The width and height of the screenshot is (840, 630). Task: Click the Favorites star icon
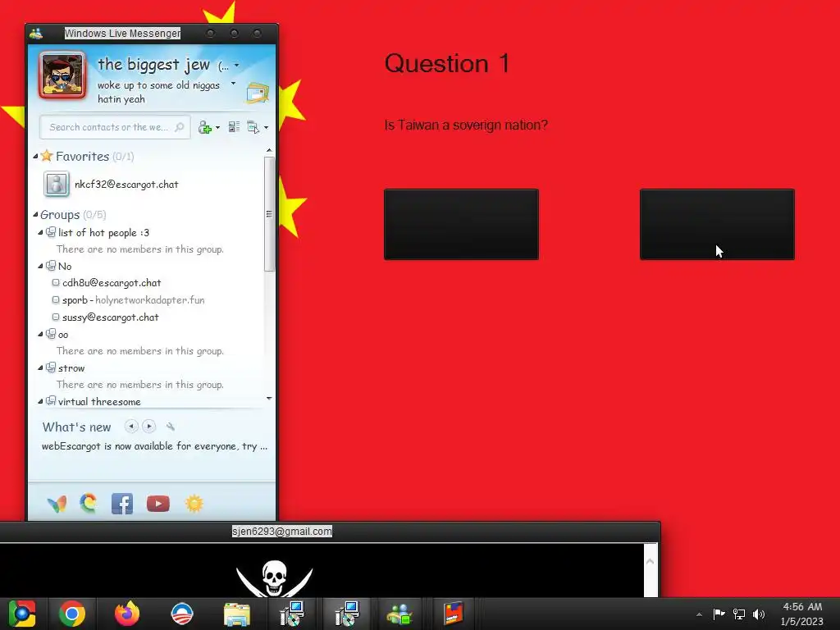click(x=47, y=156)
